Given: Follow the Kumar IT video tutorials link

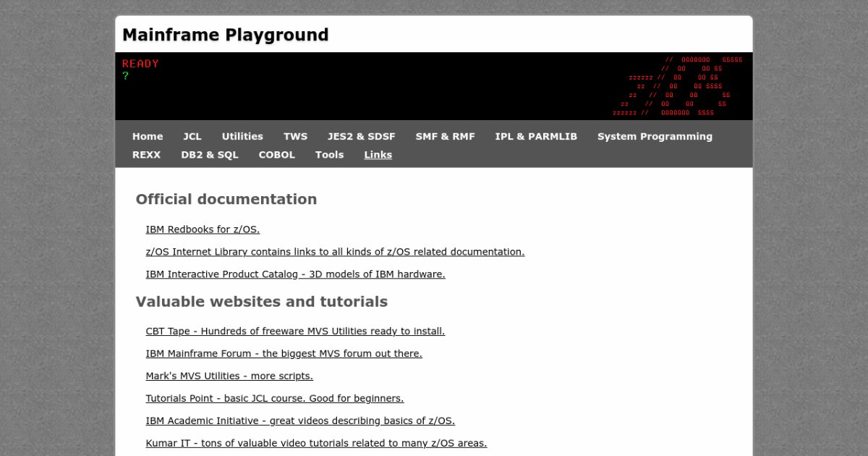Looking at the screenshot, I should coord(316,443).
